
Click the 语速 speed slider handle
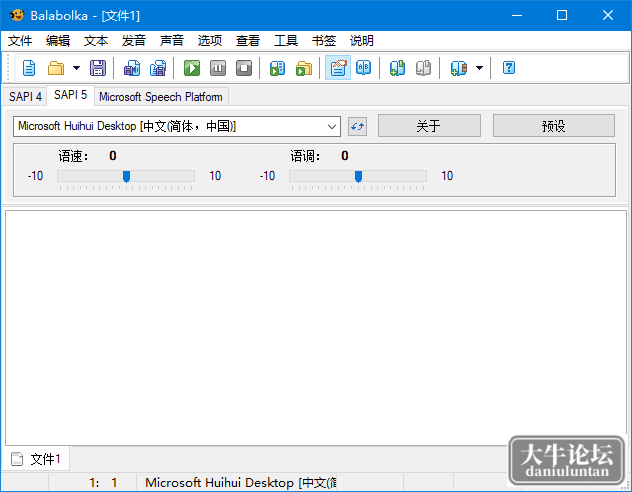126,176
